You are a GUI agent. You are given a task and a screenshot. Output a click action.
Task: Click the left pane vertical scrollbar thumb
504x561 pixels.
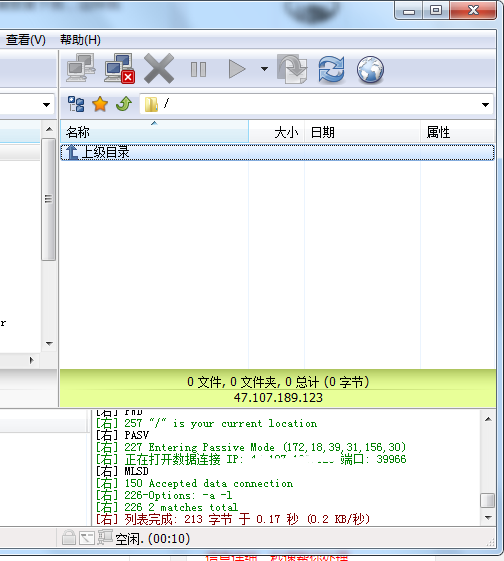click(x=49, y=199)
